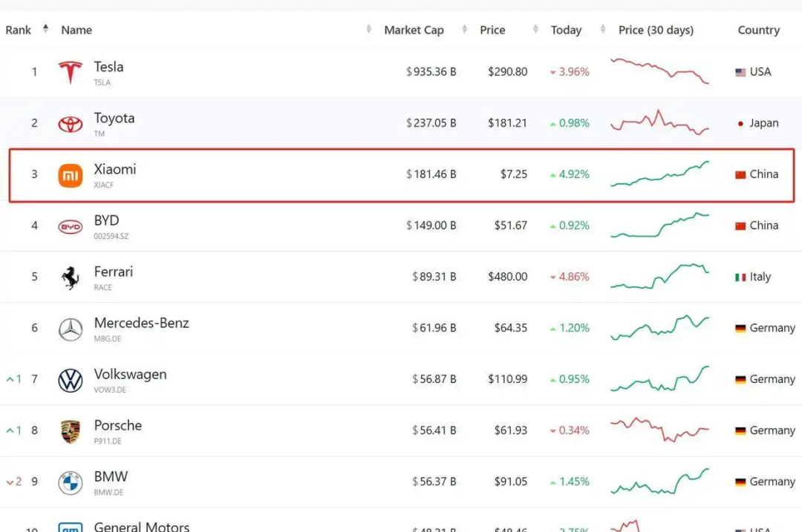Open the Tesla company link

point(108,67)
